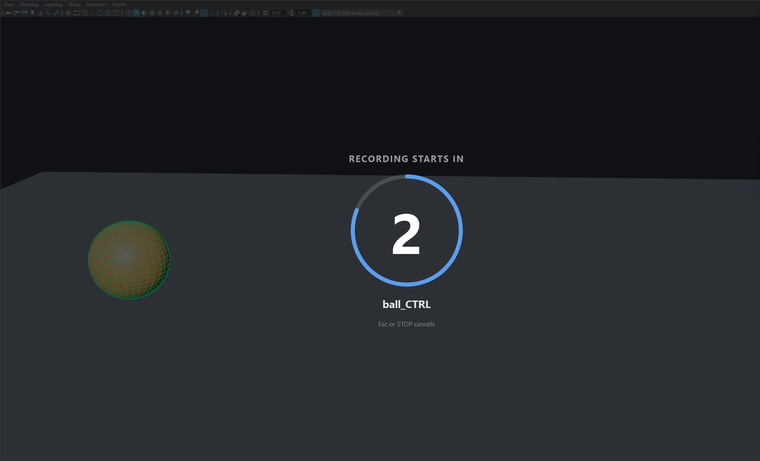
Task: Click the Isolate Select icon
Action: coord(224,13)
